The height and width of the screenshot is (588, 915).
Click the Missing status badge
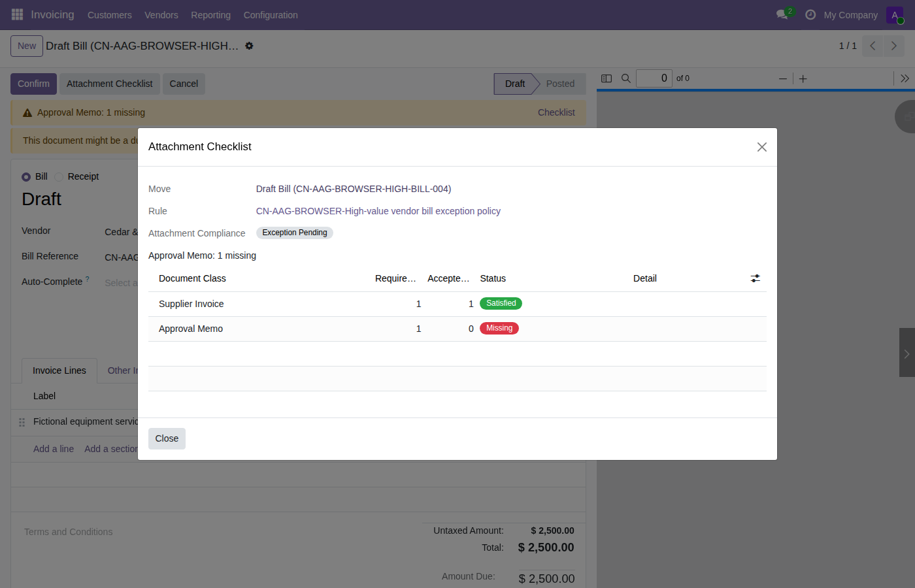click(x=499, y=329)
